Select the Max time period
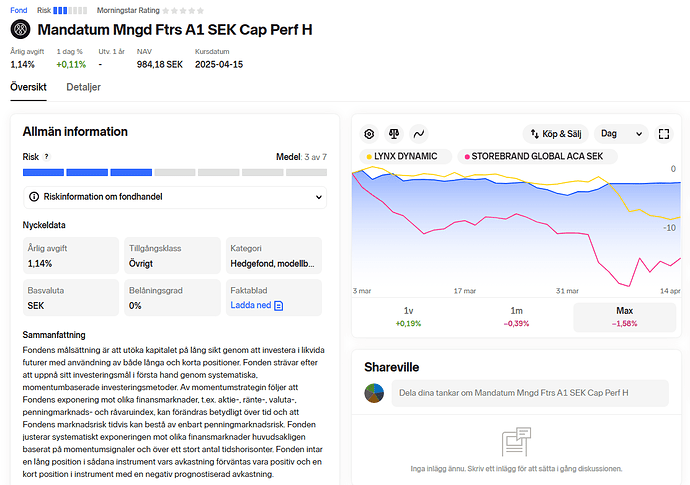Image resolution: width=690 pixels, height=485 pixels. pos(625,317)
